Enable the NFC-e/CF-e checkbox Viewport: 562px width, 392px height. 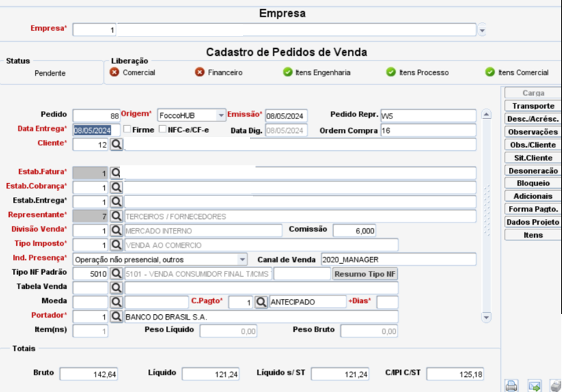(163, 129)
